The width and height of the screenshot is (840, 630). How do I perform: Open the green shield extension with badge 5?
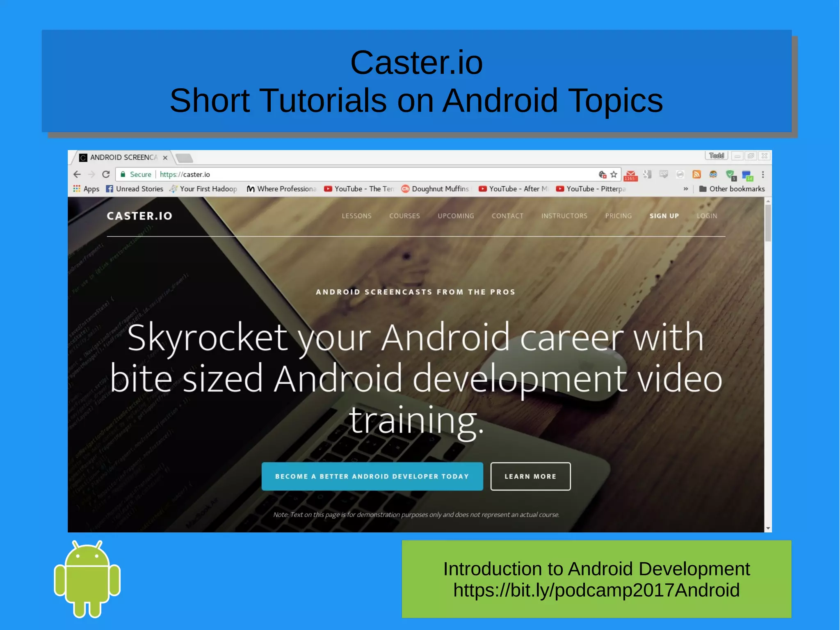730,175
